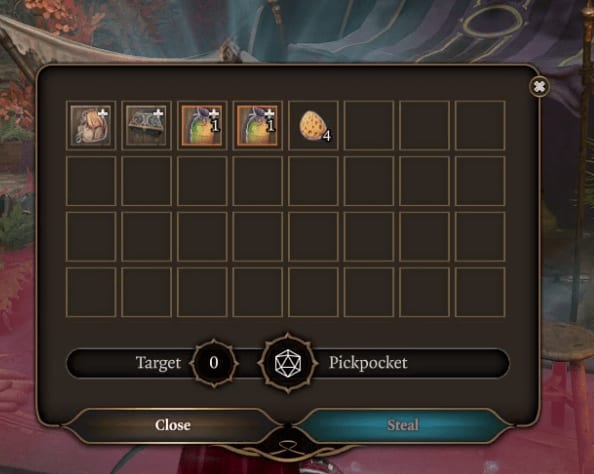Viewport: 594px width, 474px height.
Task: Expand the backpack container via plus badge
Action: point(103,113)
